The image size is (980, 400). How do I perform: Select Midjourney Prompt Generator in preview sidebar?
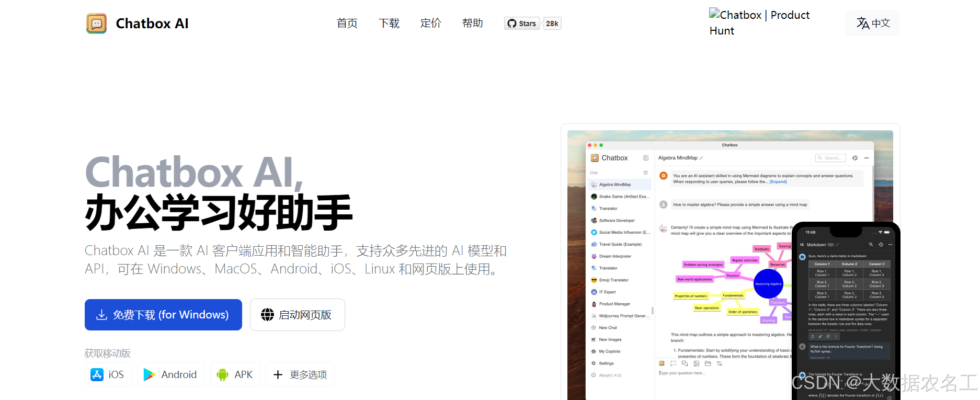(x=620, y=316)
